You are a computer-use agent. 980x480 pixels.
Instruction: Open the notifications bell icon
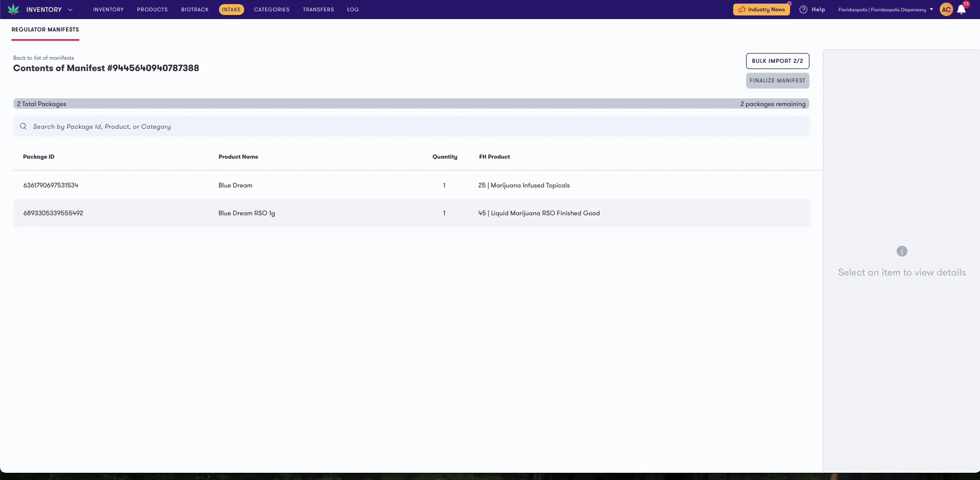[961, 9]
